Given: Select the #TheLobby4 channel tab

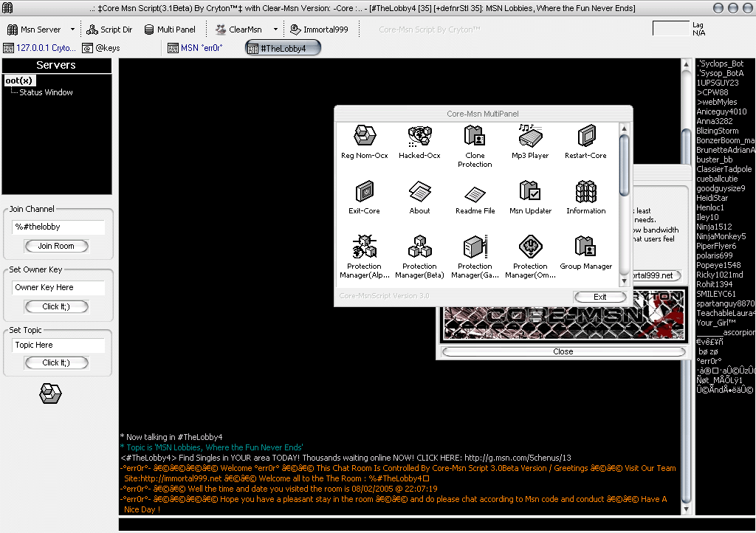Looking at the screenshot, I should 283,48.
